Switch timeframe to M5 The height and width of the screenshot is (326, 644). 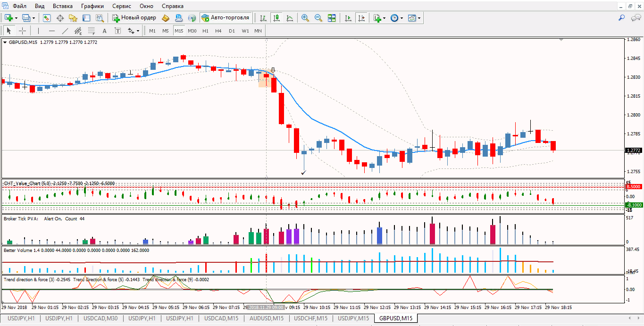[165, 31]
